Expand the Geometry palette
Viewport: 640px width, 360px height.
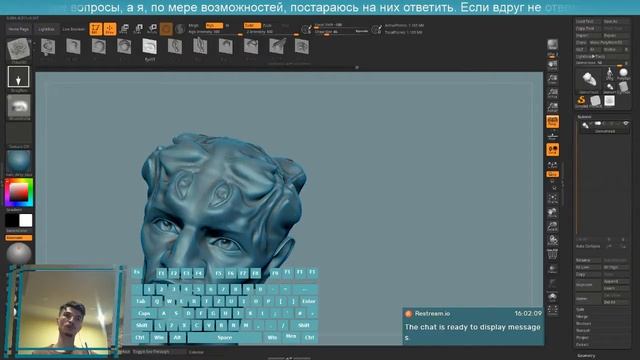(x=586, y=356)
